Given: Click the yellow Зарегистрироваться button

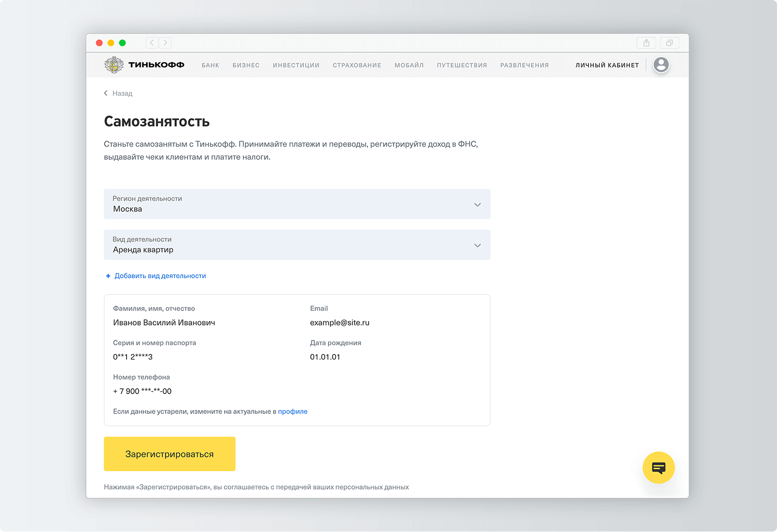Looking at the screenshot, I should (x=169, y=454).
